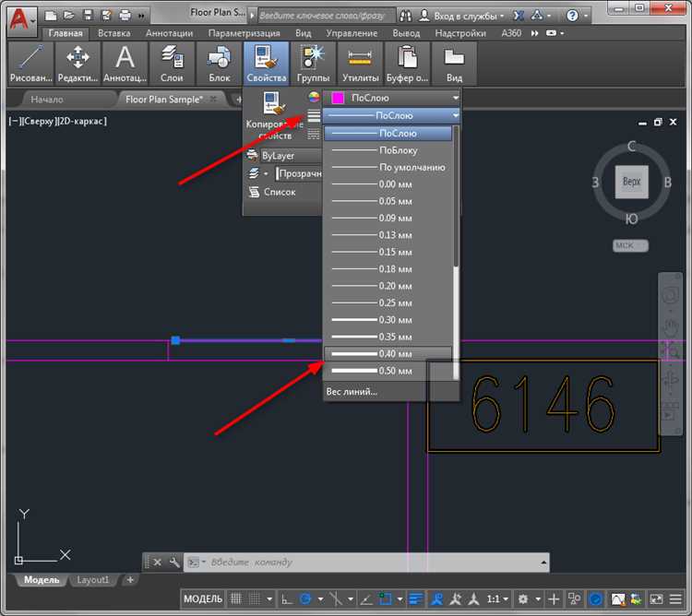Open the 1:1 annotation scale dropdown

pos(499,598)
